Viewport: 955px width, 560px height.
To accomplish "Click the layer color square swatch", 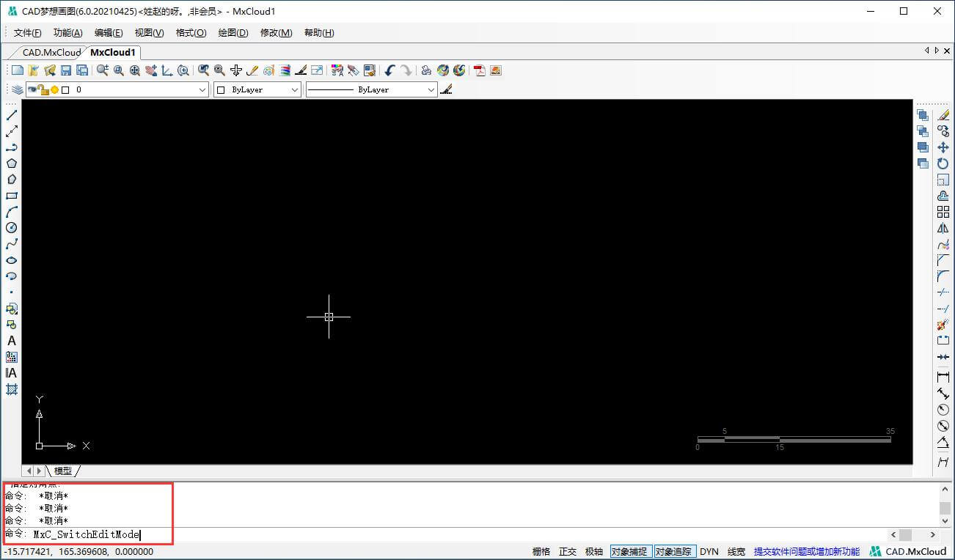I will point(65,89).
